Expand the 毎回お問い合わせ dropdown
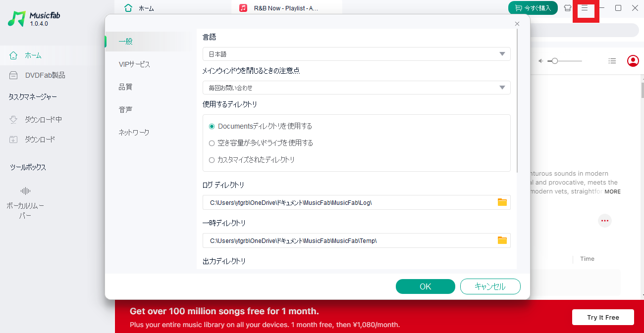Viewport: 644px width, 333px height. click(x=356, y=88)
